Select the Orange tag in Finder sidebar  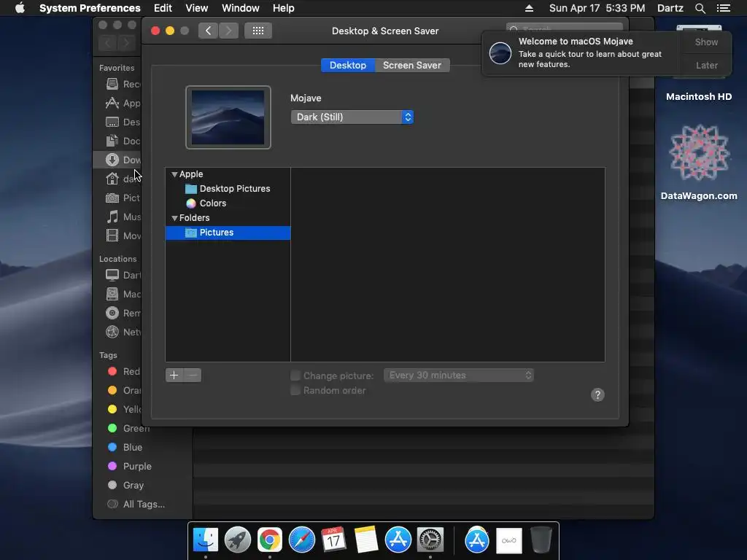click(124, 390)
